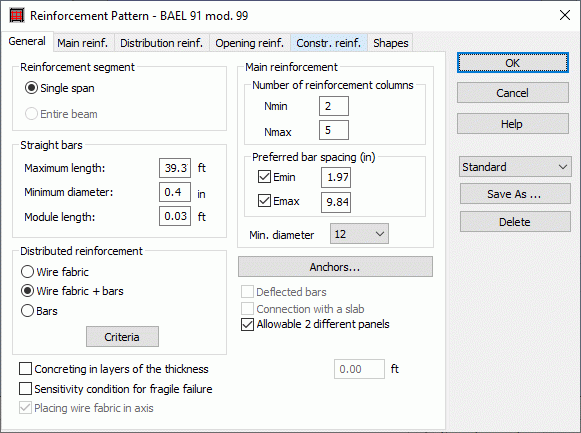Open the Distribution reinf. tab
This screenshot has height=433, width=581.
(x=162, y=43)
